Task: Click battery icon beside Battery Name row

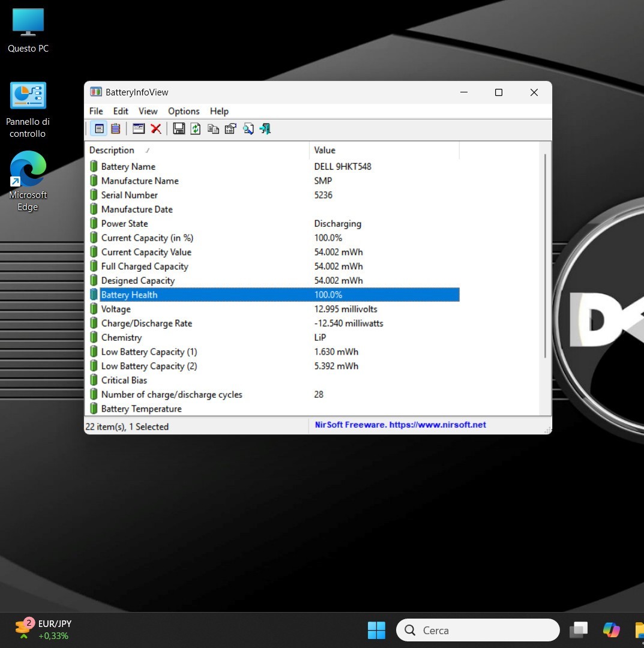Action: [x=94, y=167]
